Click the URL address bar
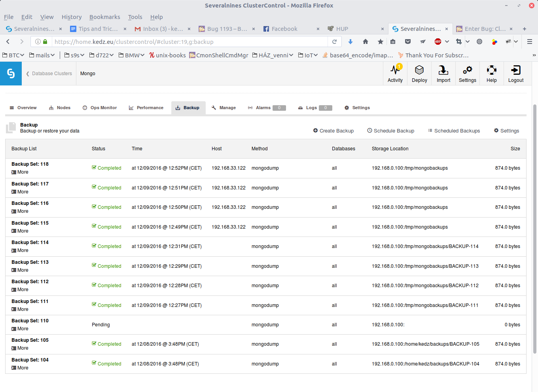538x392 pixels. (x=190, y=42)
